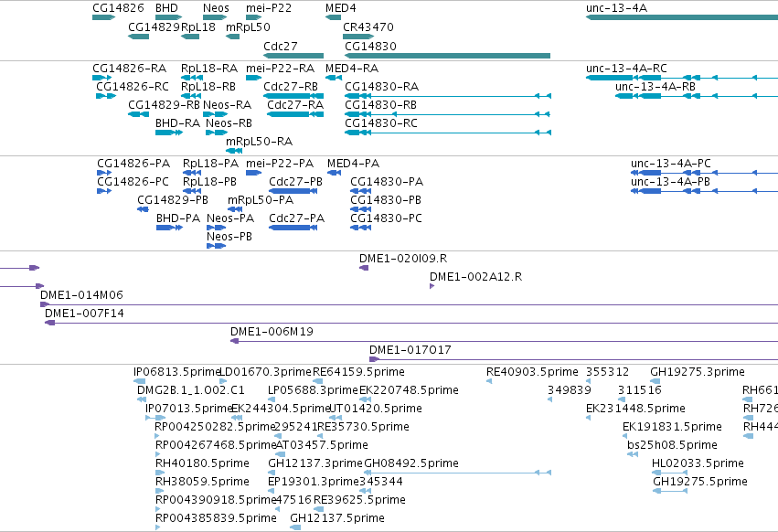The width and height of the screenshot is (778, 532).
Task: Click the mei-P22 gene label
Action: coord(269,8)
